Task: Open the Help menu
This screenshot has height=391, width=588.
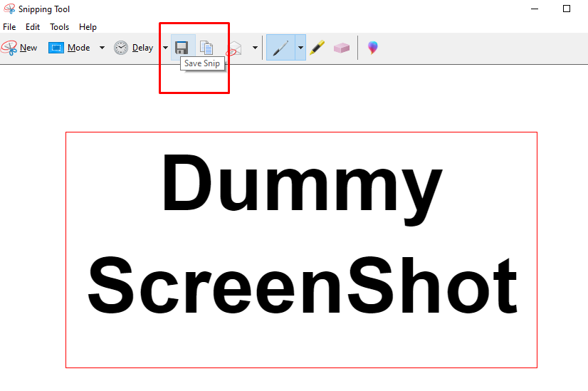Action: [x=88, y=27]
